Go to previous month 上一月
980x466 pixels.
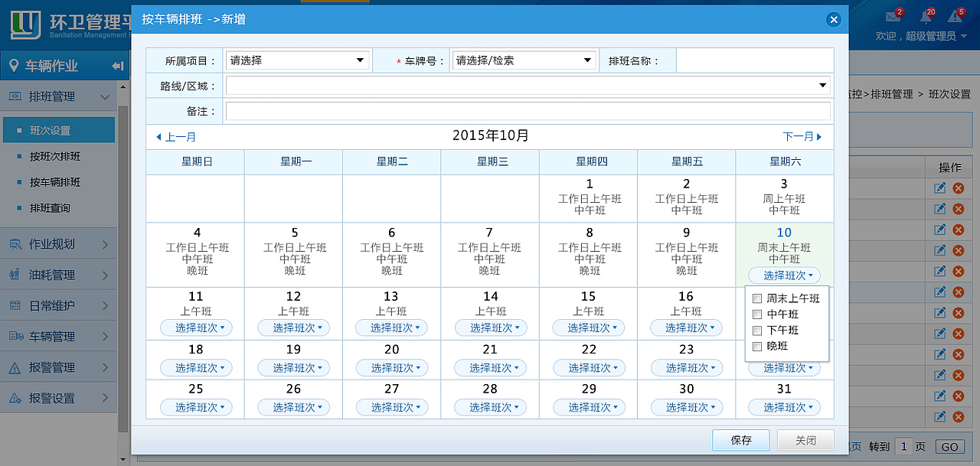pyautogui.click(x=176, y=137)
